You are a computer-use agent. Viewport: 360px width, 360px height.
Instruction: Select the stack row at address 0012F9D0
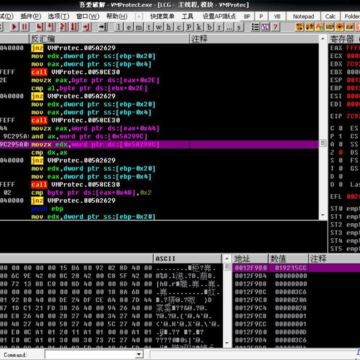click(x=296, y=332)
